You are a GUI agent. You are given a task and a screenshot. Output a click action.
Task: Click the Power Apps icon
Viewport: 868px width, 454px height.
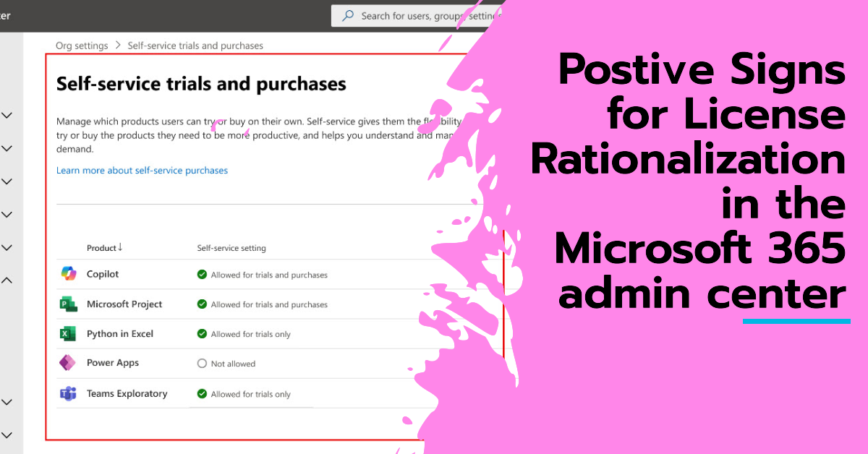click(68, 363)
